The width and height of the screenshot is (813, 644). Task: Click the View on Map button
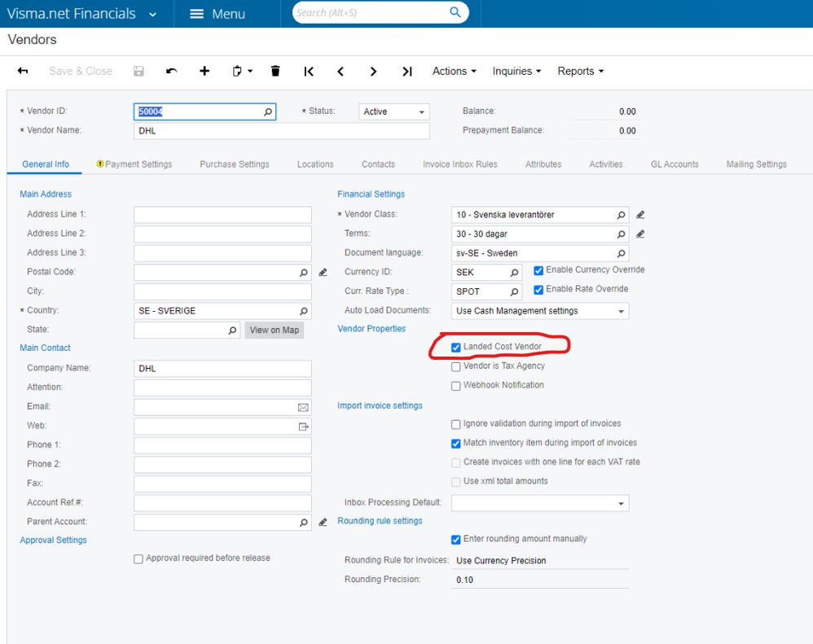pos(275,330)
